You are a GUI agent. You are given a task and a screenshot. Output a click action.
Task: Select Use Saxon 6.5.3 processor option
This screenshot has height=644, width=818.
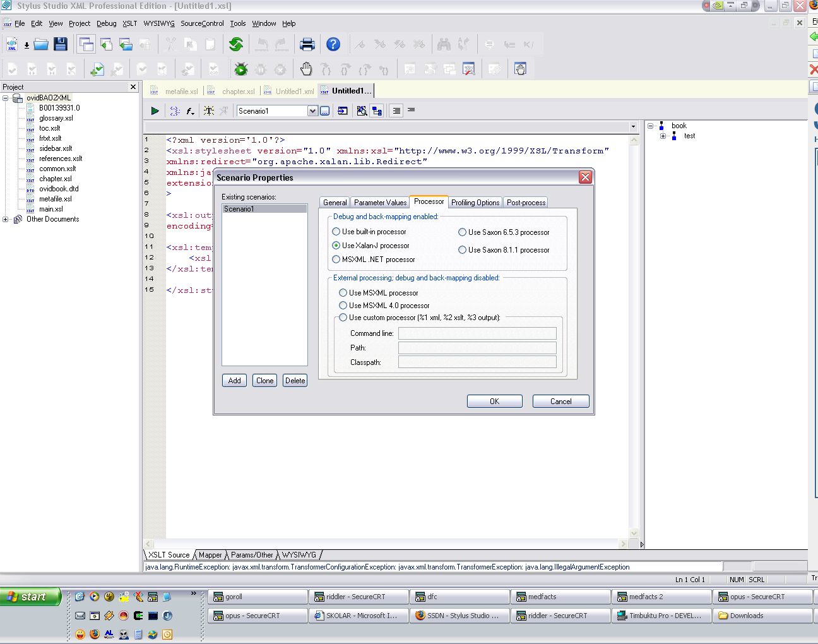coord(463,232)
